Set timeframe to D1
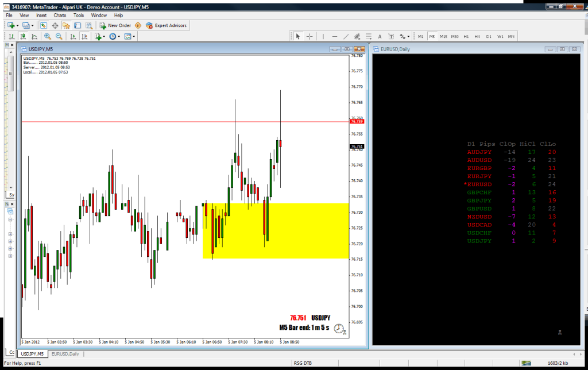This screenshot has height=370, width=588. [x=489, y=36]
